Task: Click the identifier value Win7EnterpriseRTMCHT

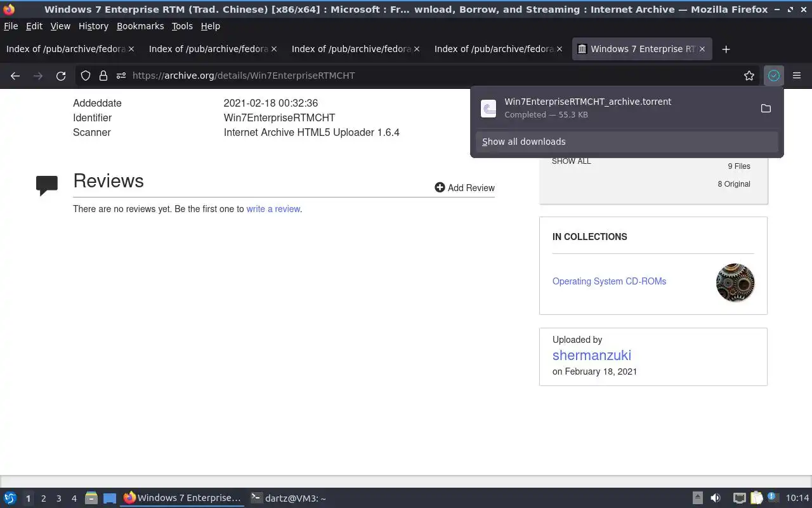Action: tap(279, 117)
